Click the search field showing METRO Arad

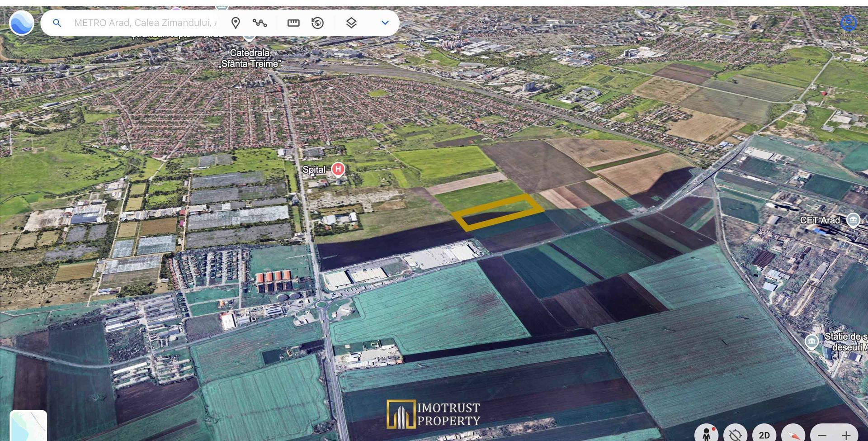tap(145, 23)
